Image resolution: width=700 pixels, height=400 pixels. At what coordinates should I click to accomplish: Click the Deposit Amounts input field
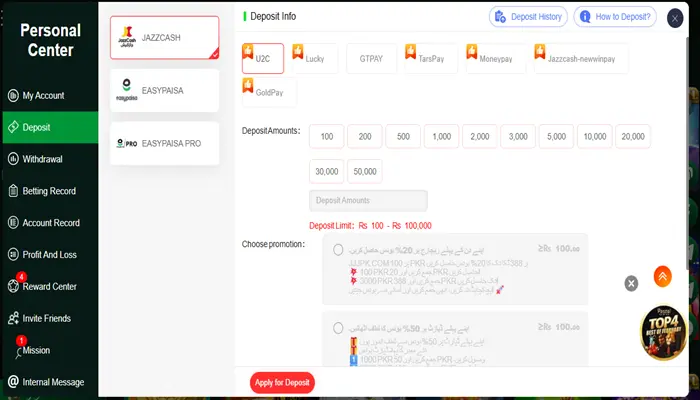[x=369, y=201]
